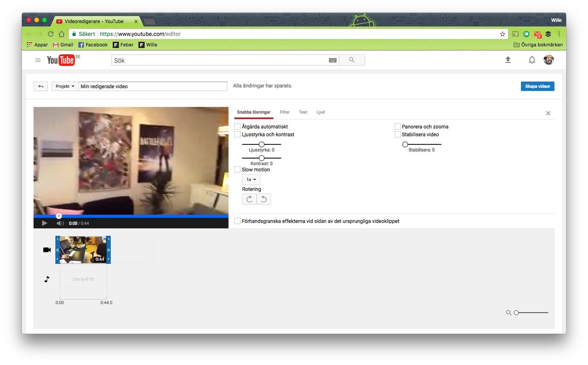Image resolution: width=588 pixels, height=365 pixels.
Task: Open the 1x speed dropdown
Action: click(x=251, y=179)
